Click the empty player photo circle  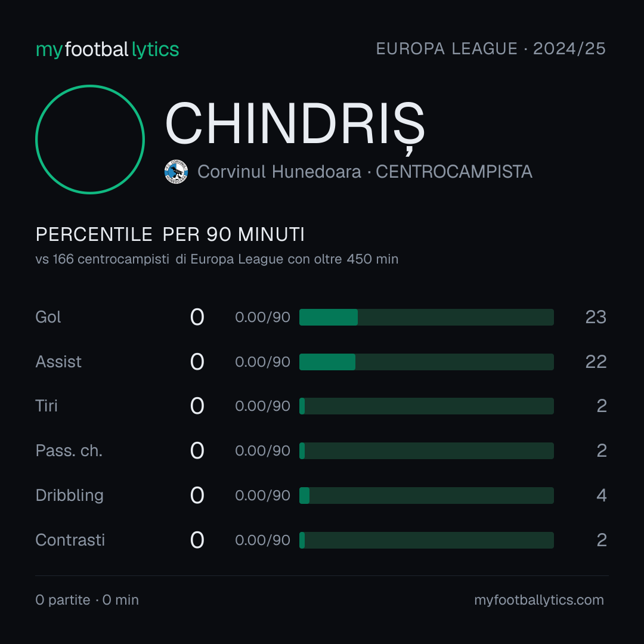point(90,139)
